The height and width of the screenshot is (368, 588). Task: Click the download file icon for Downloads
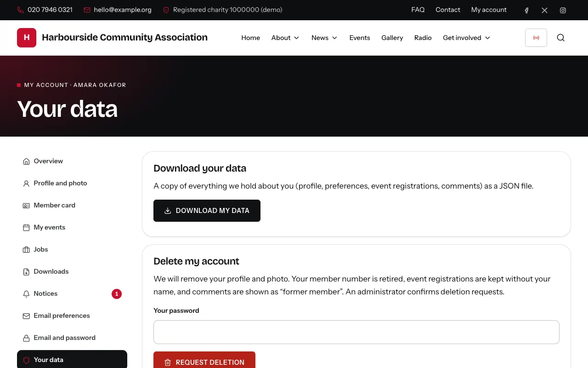tap(26, 272)
